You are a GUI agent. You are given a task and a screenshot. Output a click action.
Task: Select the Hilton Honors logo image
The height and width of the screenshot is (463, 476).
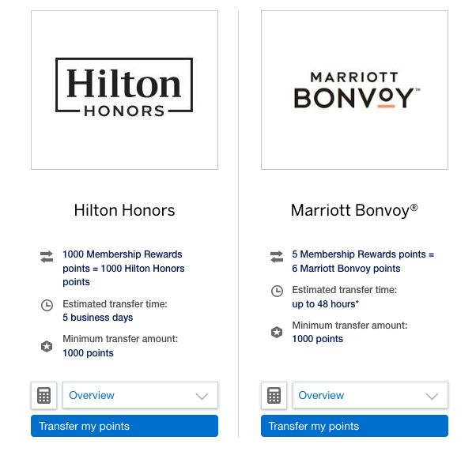pyautogui.click(x=124, y=90)
